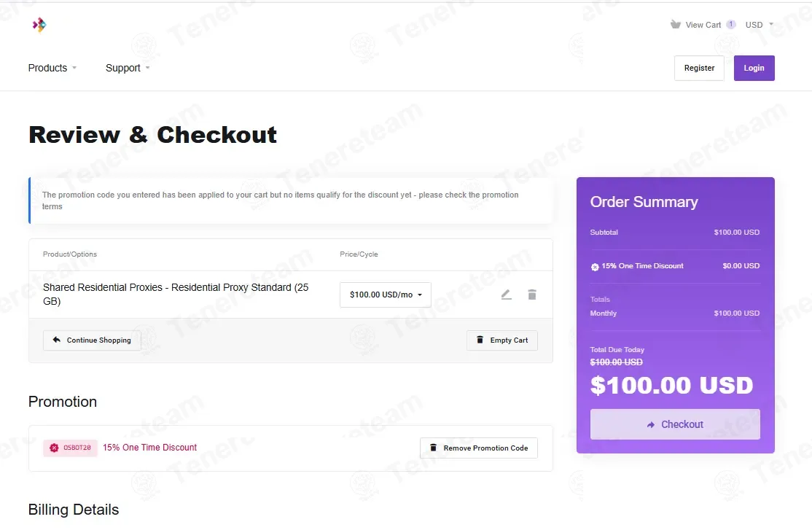Viewport: 812px width, 530px height.
Task: Click the shopping cart icon
Action: pyautogui.click(x=675, y=24)
